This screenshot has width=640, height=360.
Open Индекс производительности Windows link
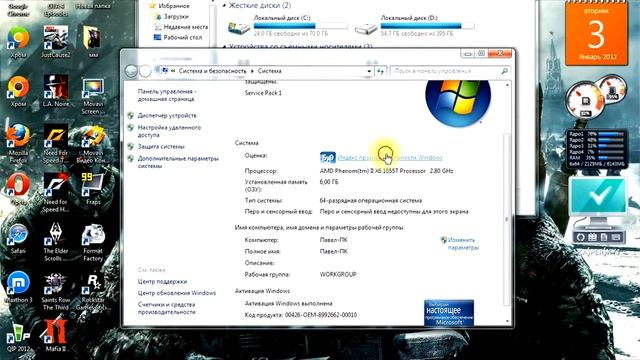click(390, 158)
